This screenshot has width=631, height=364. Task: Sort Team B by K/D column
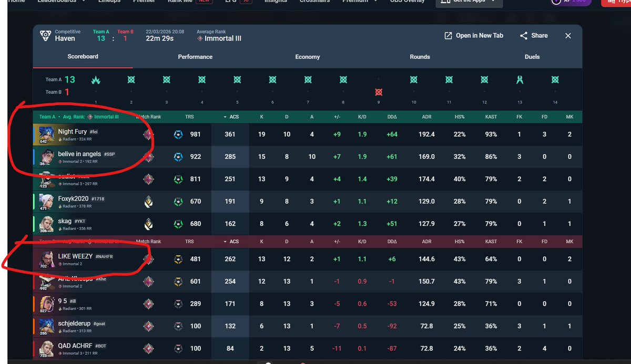(362, 242)
